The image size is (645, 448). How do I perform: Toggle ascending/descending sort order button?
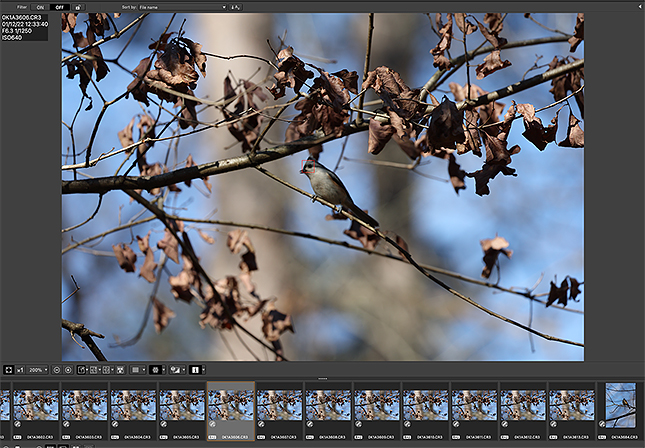(x=235, y=6)
